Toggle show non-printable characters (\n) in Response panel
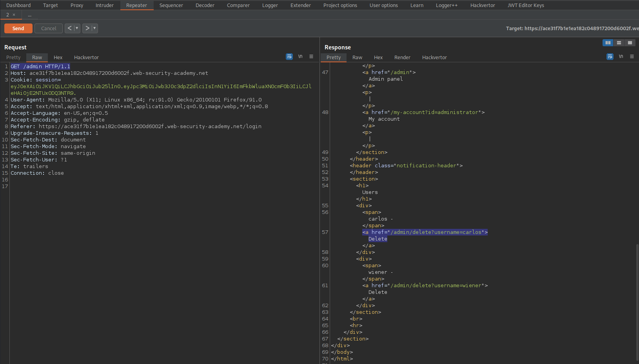 tap(621, 56)
